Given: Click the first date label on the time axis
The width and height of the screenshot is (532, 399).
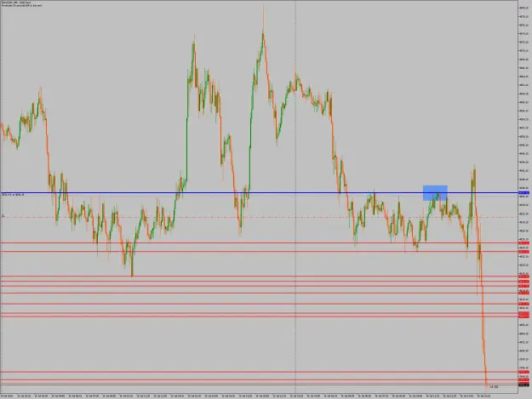Looking at the screenshot, I should [7, 396].
